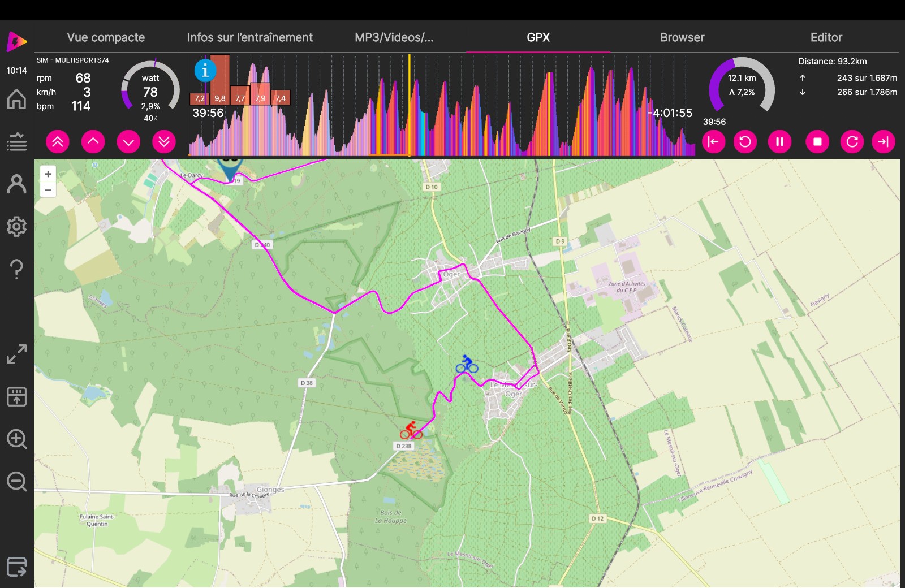The height and width of the screenshot is (588, 905).
Task: Skip to the start of the route
Action: pos(713,141)
